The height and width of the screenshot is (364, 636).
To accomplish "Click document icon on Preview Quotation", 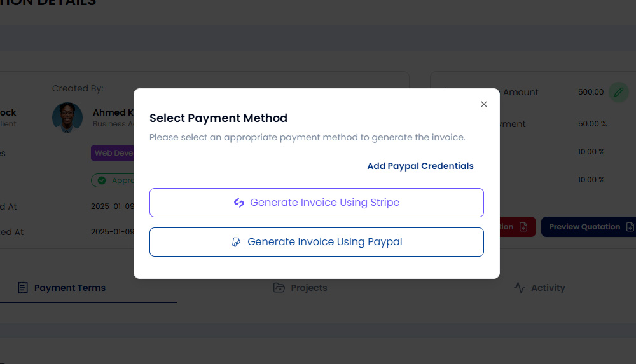I will [630, 227].
